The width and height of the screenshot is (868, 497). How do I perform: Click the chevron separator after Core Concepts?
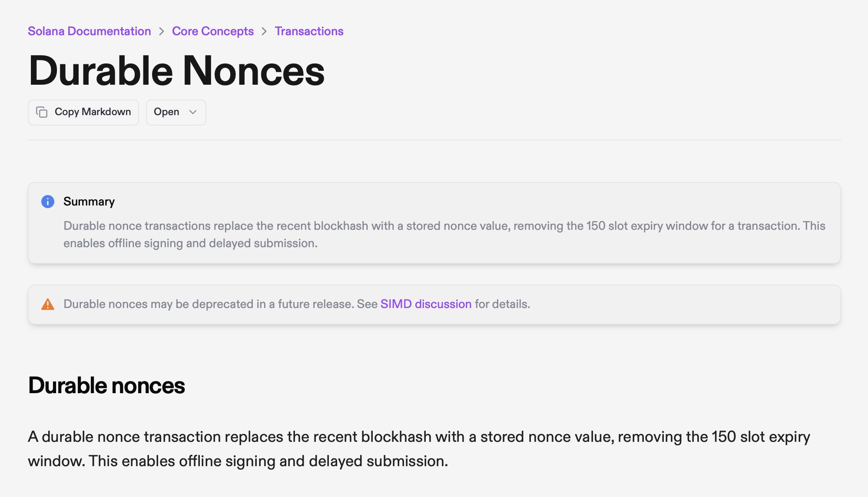point(264,31)
